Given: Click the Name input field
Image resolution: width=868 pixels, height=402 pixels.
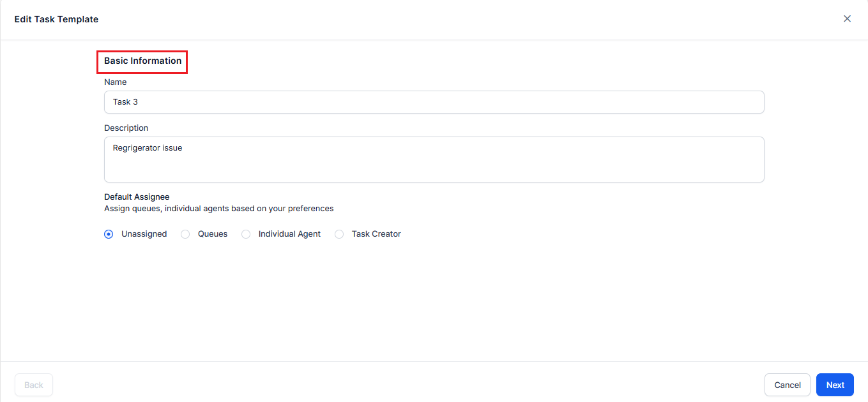Looking at the screenshot, I should click(x=434, y=102).
